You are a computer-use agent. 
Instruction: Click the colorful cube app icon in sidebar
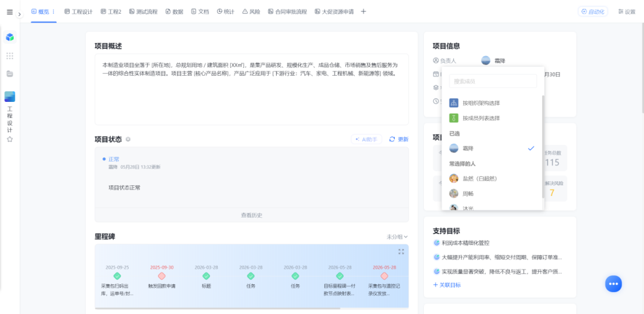coord(10,38)
